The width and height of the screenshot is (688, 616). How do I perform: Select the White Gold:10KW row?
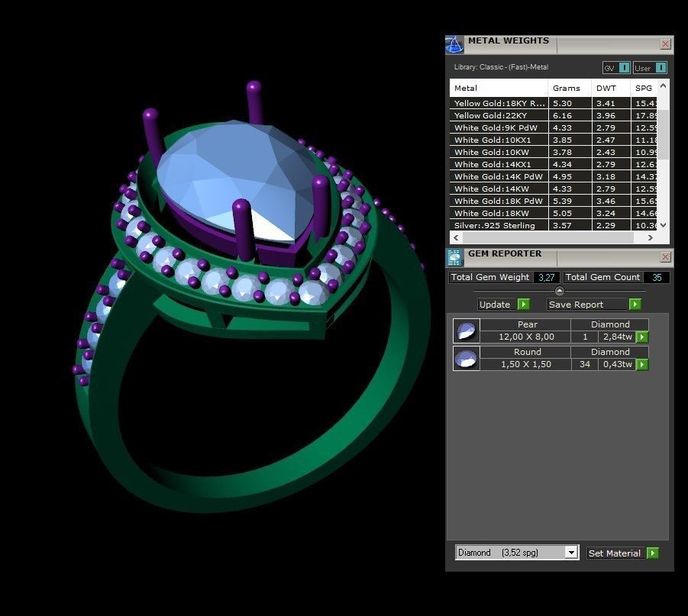(x=554, y=152)
